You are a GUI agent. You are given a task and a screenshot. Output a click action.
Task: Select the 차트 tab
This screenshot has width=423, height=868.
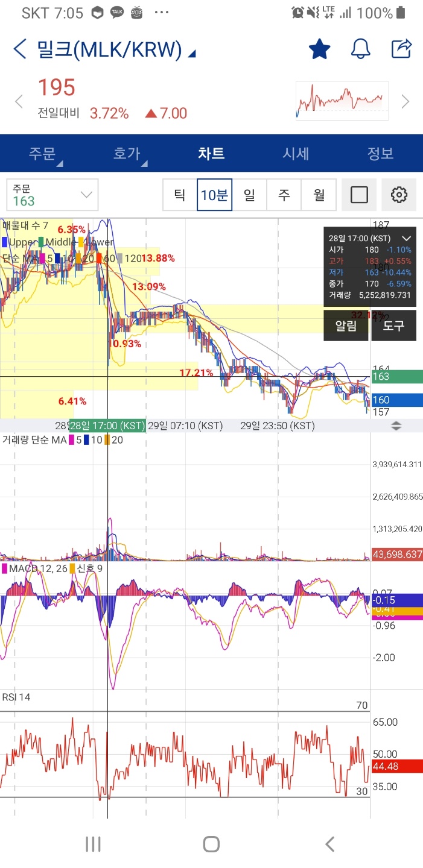(x=211, y=153)
